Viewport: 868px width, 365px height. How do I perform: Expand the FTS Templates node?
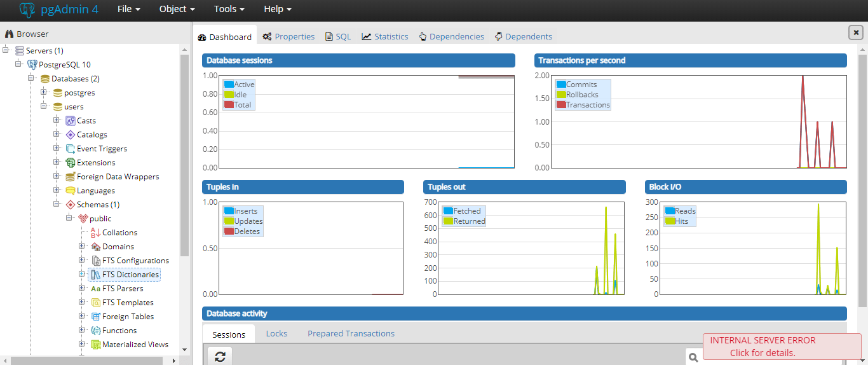point(82,303)
